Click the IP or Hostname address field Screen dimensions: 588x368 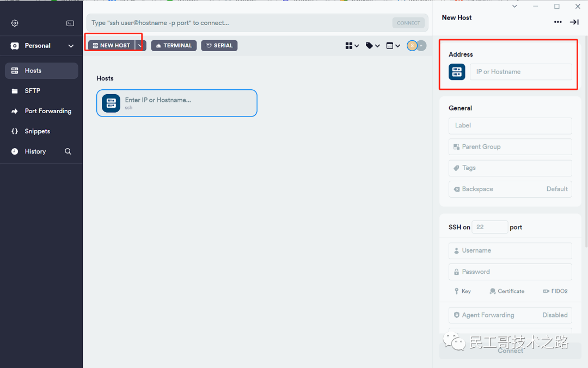[x=520, y=72]
